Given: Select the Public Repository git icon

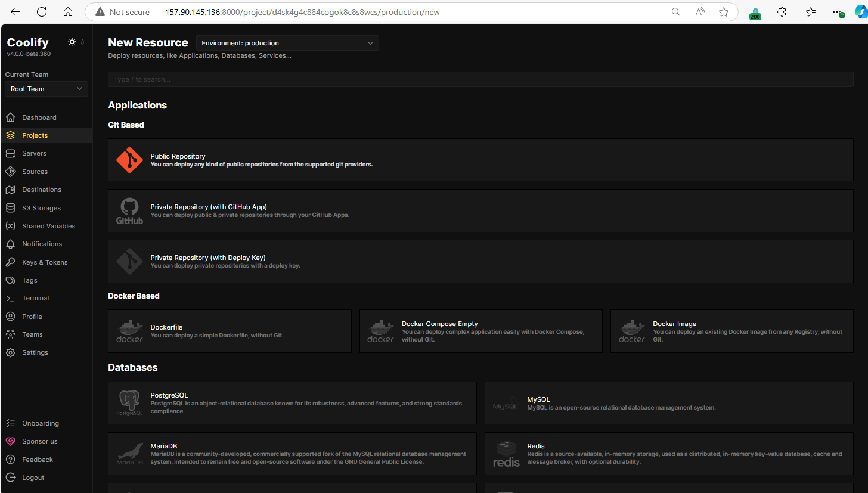Looking at the screenshot, I should (129, 159).
